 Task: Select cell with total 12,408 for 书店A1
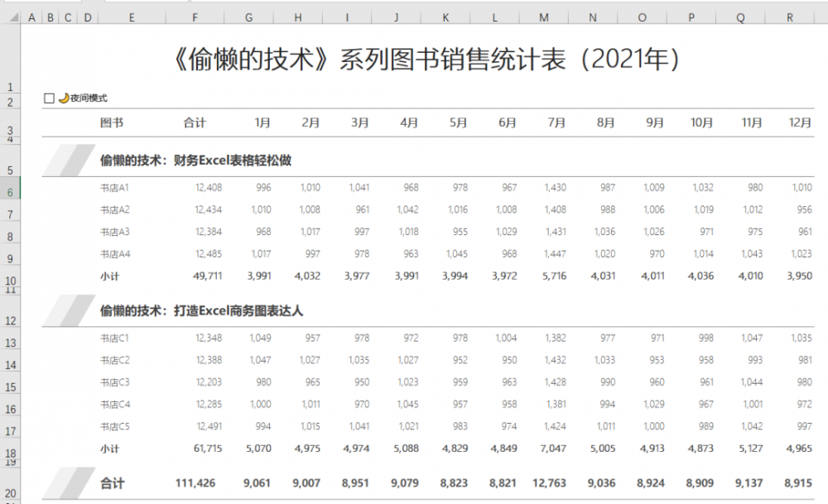[209, 188]
